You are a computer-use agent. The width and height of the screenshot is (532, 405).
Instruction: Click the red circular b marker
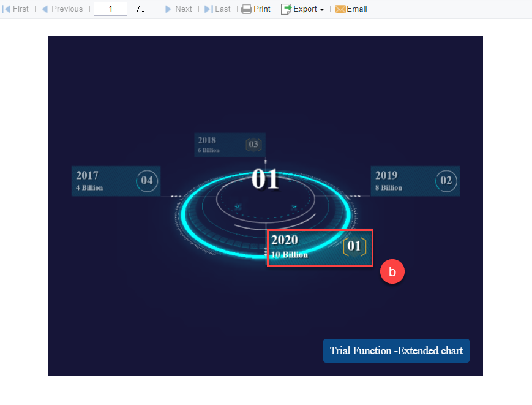click(x=392, y=271)
